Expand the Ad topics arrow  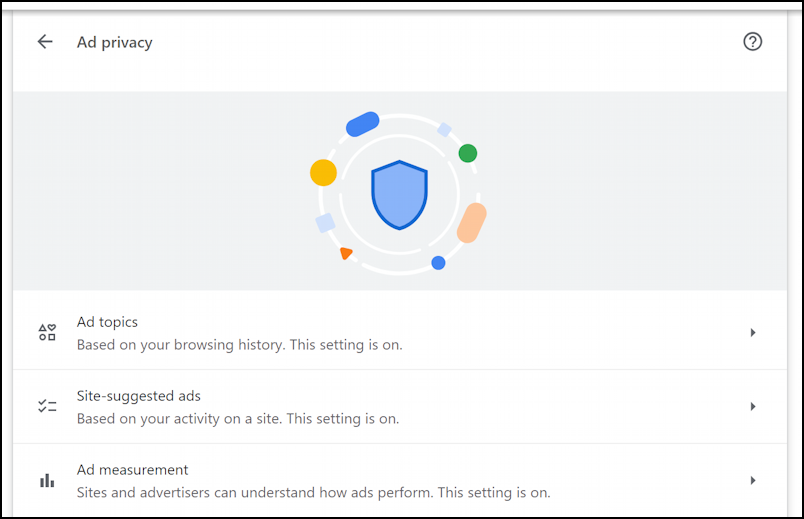[x=752, y=333]
